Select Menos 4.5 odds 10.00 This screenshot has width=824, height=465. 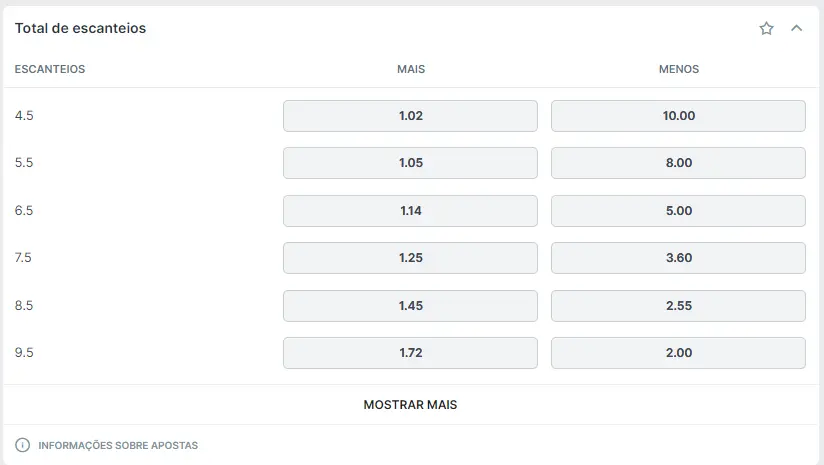tap(678, 116)
